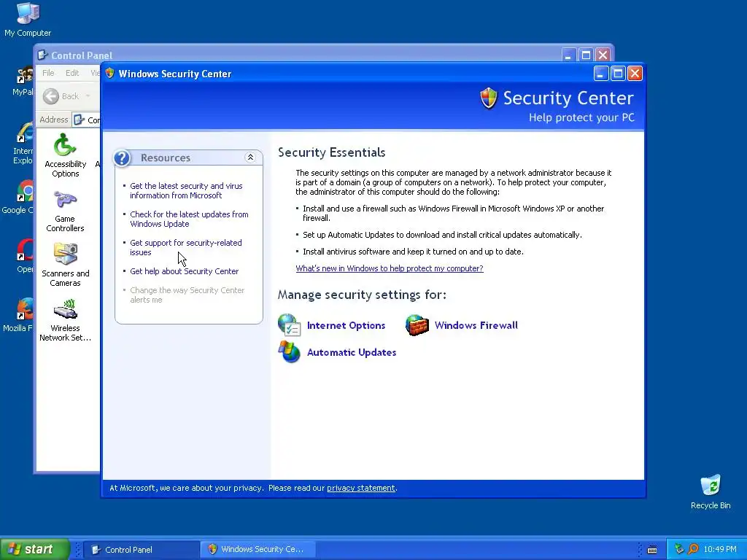Image resolution: width=747 pixels, height=560 pixels.
Task: Click Get help about Security Center
Action: 184,271
